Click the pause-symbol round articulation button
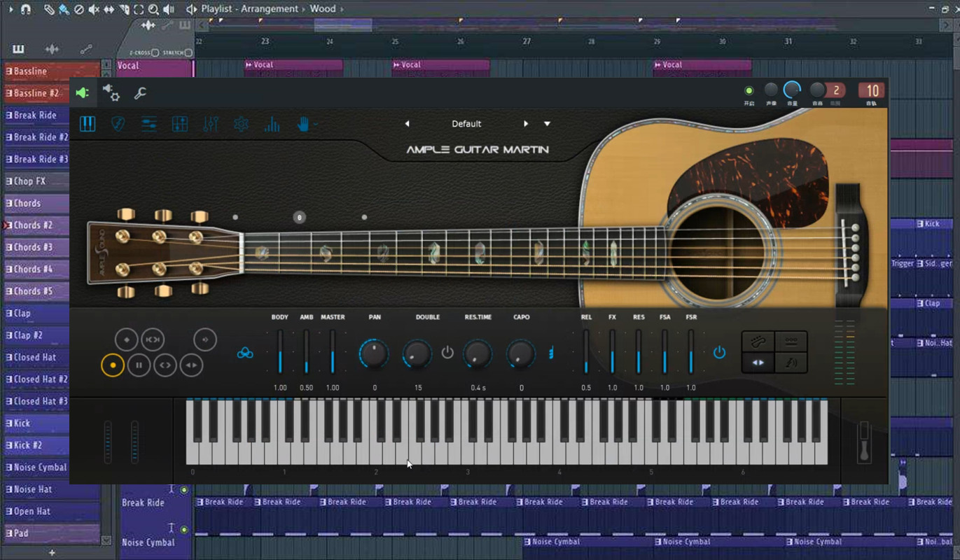This screenshot has width=960, height=560. coord(139,365)
